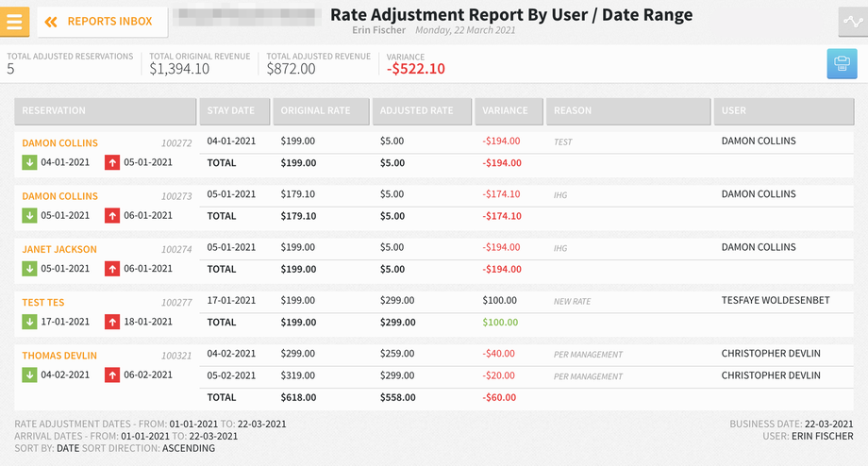Image resolution: width=868 pixels, height=466 pixels.
Task: Click total original revenue $1,394.10
Action: tap(179, 69)
